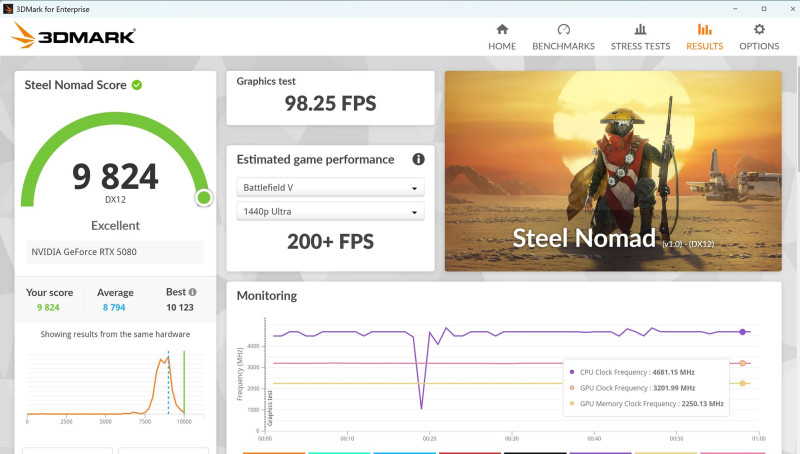Click the 3DMark logo

click(x=73, y=36)
